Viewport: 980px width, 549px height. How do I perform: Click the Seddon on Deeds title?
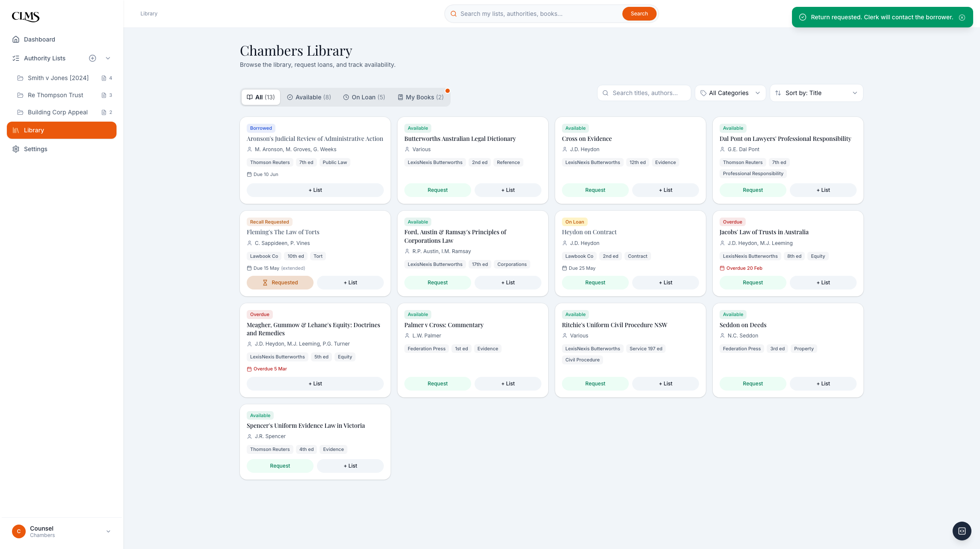coord(743,325)
